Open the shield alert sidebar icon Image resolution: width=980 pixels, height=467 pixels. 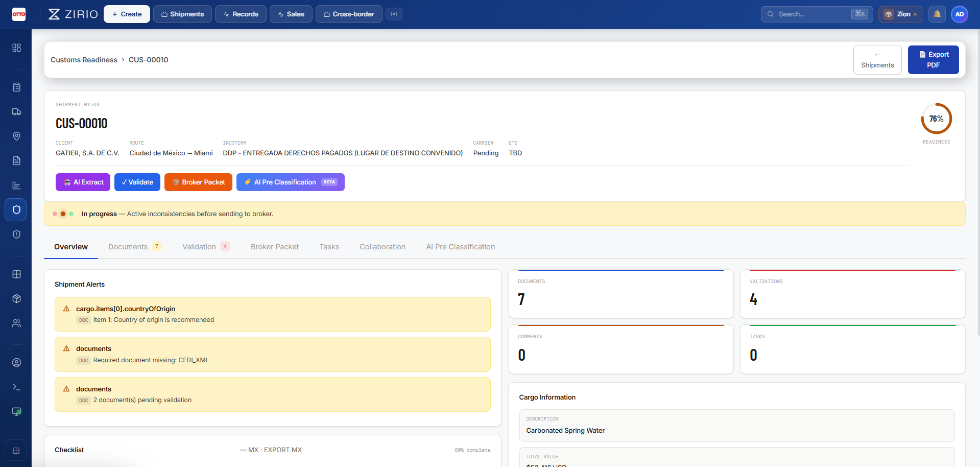coord(16,235)
